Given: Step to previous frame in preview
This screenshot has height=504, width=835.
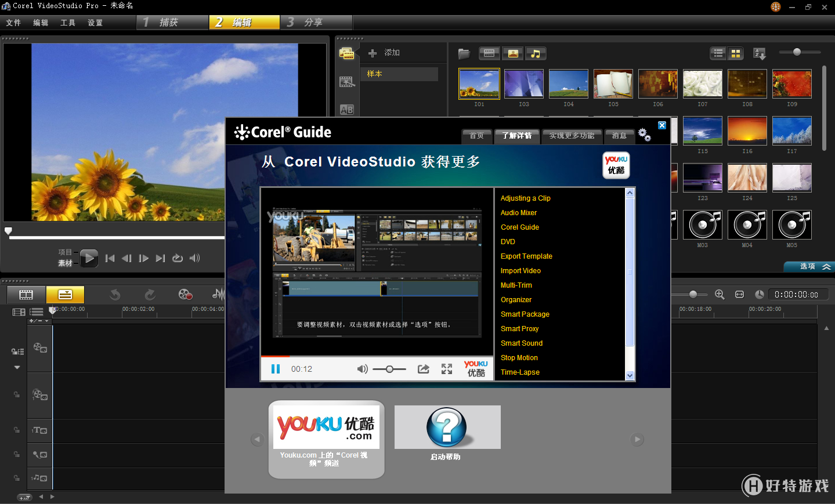Looking at the screenshot, I should click(126, 258).
